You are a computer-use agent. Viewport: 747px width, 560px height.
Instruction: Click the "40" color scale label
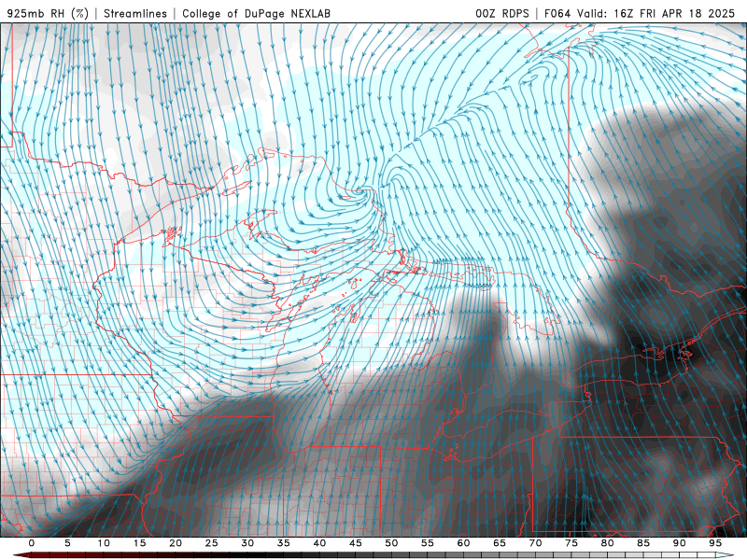point(319,543)
